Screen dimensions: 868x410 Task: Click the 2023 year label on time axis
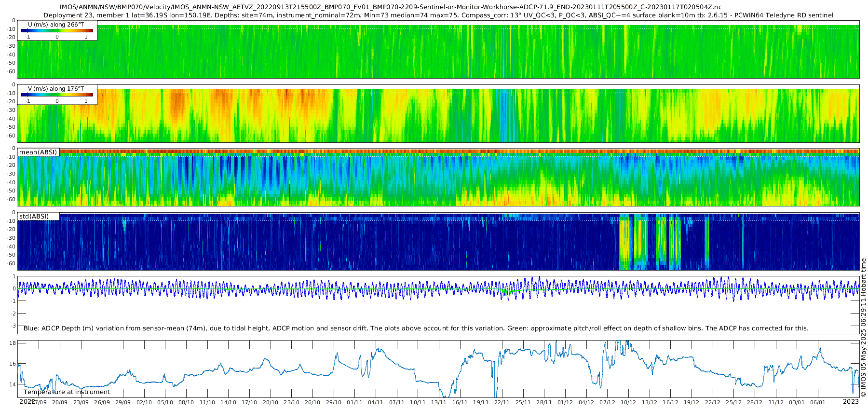click(x=851, y=401)
